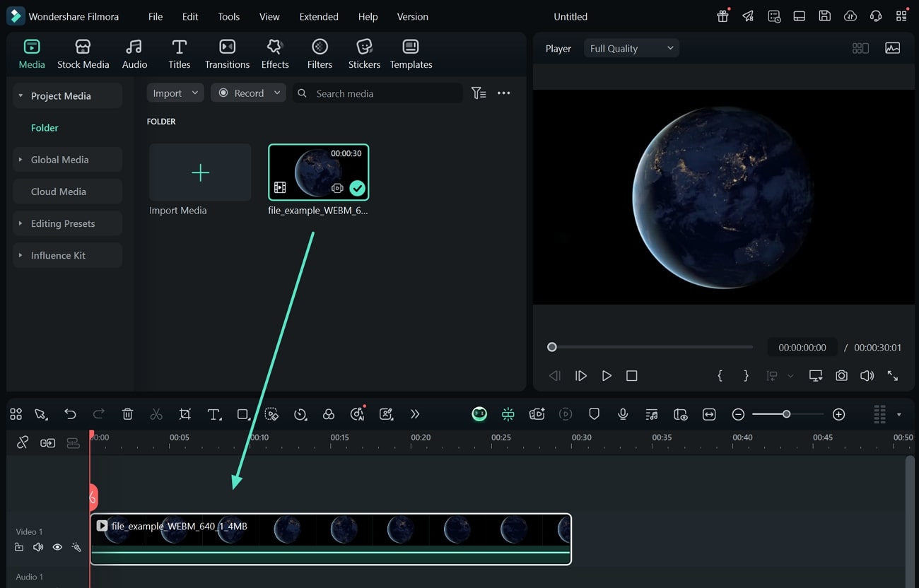This screenshot has height=588, width=919.
Task: Click the Search media field
Action: [x=377, y=93]
